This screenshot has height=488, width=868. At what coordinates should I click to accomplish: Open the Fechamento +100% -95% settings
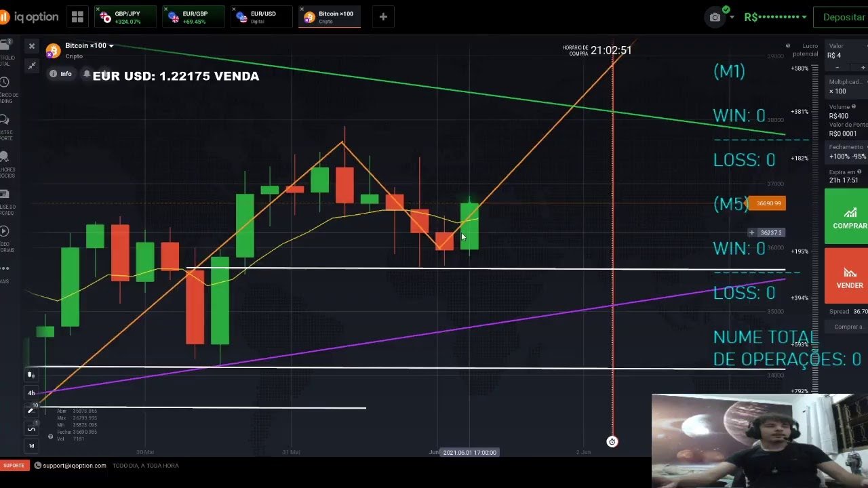848,152
